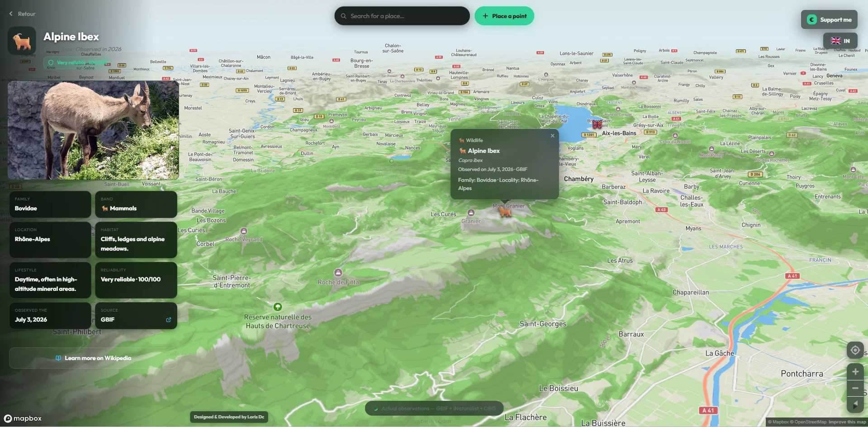Image resolution: width=868 pixels, height=427 pixels.
Task: Click Alpine Ibex title in popup
Action: [x=484, y=151]
